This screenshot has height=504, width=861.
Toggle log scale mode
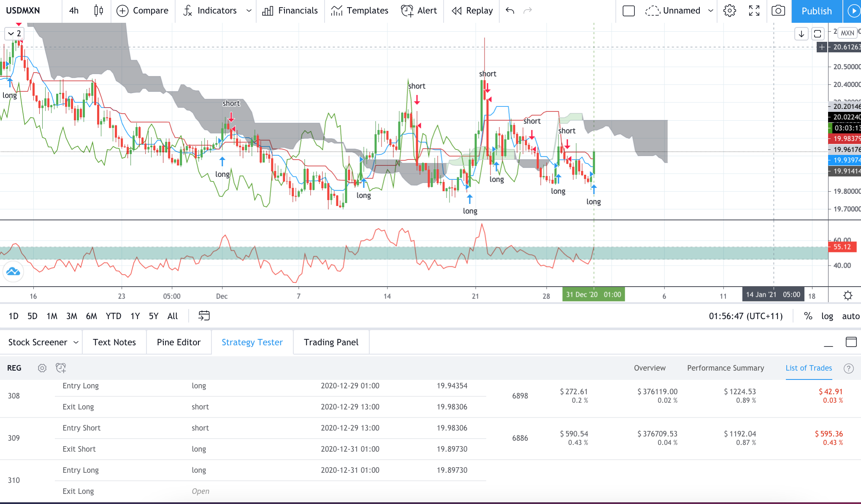pos(827,316)
